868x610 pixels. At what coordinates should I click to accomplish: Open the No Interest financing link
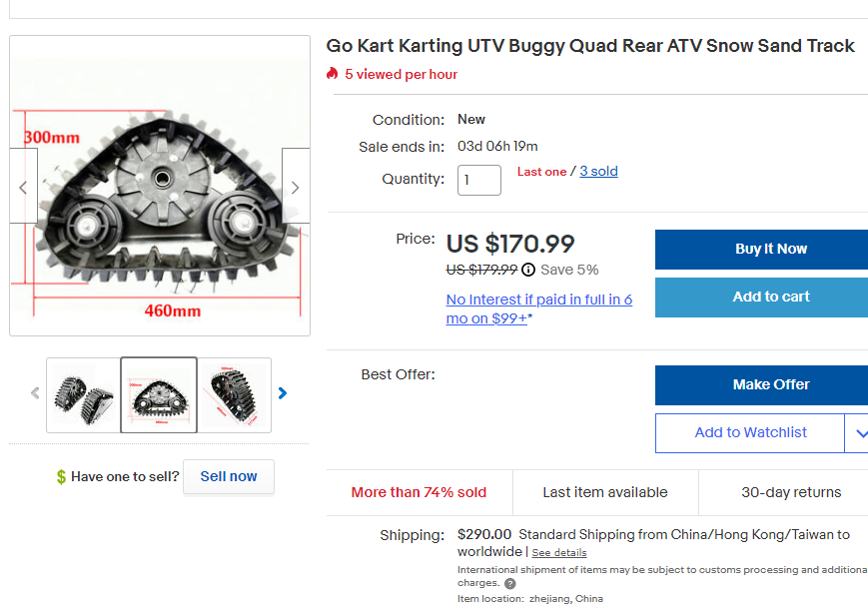click(x=539, y=308)
